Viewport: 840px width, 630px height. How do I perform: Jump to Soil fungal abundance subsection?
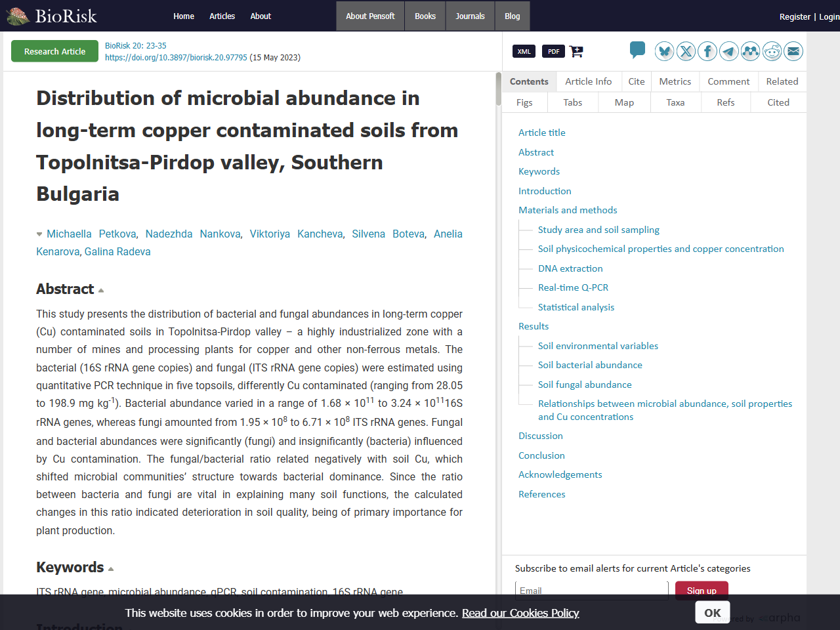[585, 385]
